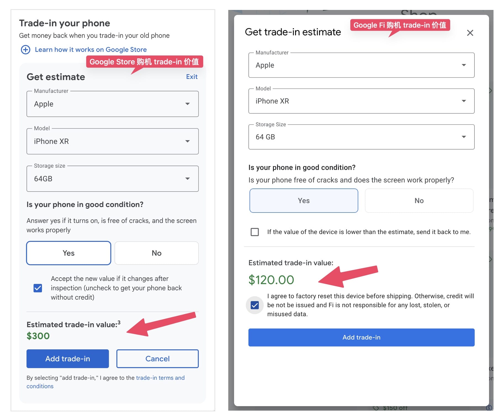Open the trade-in terms and conditions link
Image resolution: width=504 pixels, height=420 pixels.
click(x=160, y=378)
